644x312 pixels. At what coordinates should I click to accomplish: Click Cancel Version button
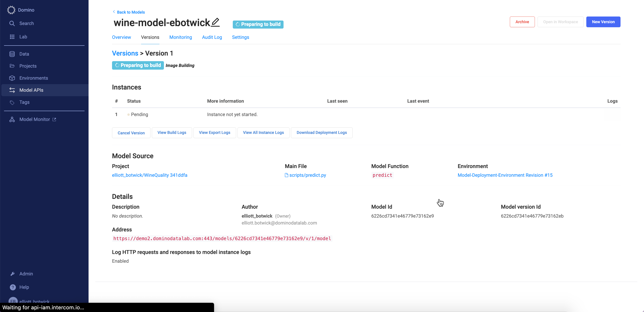click(x=131, y=133)
